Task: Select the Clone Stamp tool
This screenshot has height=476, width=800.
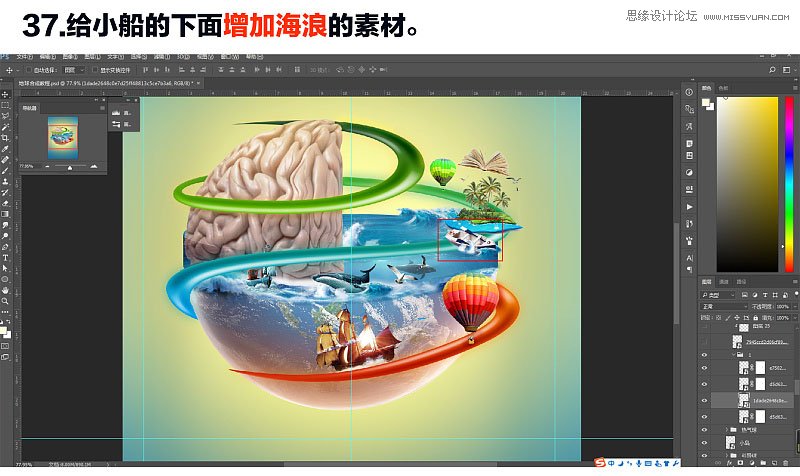Action: click(5, 181)
